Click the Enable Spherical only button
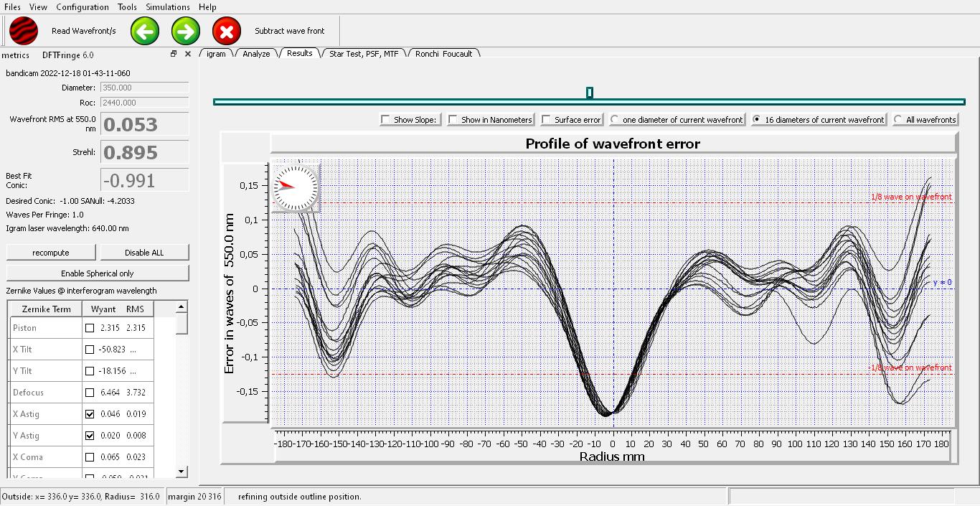 tap(98, 273)
